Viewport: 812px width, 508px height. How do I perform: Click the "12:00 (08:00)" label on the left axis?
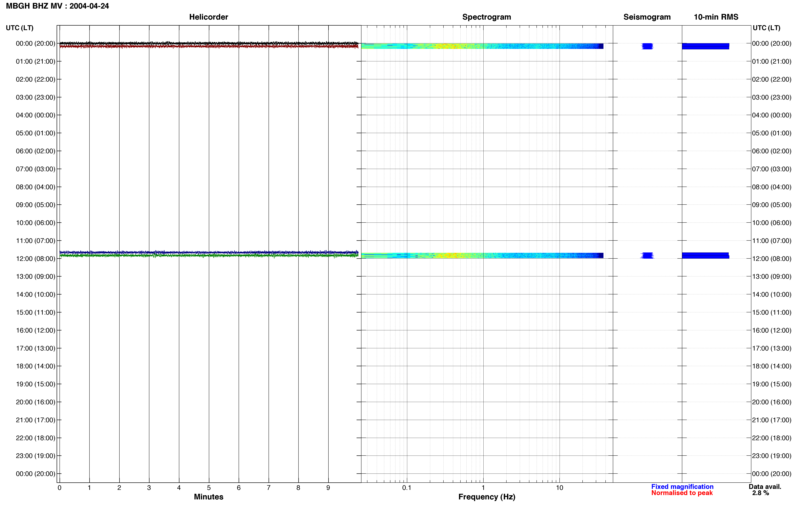pos(36,259)
